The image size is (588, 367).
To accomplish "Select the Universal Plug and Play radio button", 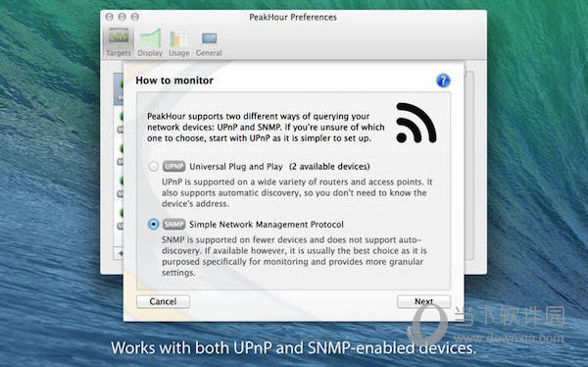I will (x=154, y=166).
